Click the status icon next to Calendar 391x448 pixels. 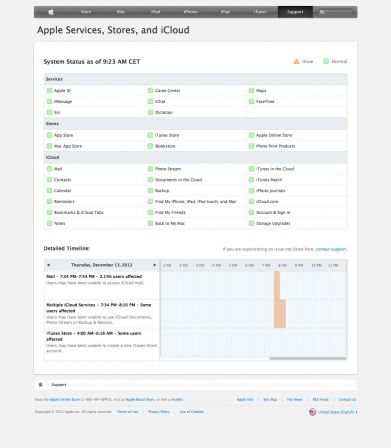tap(49, 191)
